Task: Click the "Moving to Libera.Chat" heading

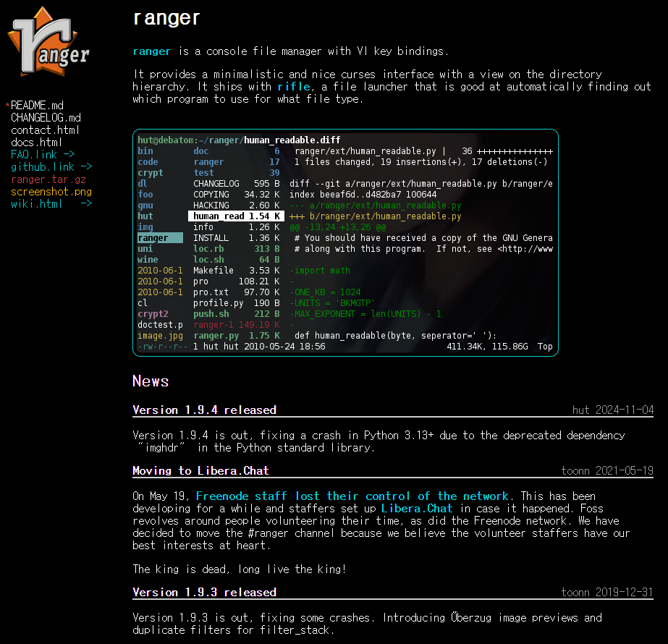Action: (200, 471)
